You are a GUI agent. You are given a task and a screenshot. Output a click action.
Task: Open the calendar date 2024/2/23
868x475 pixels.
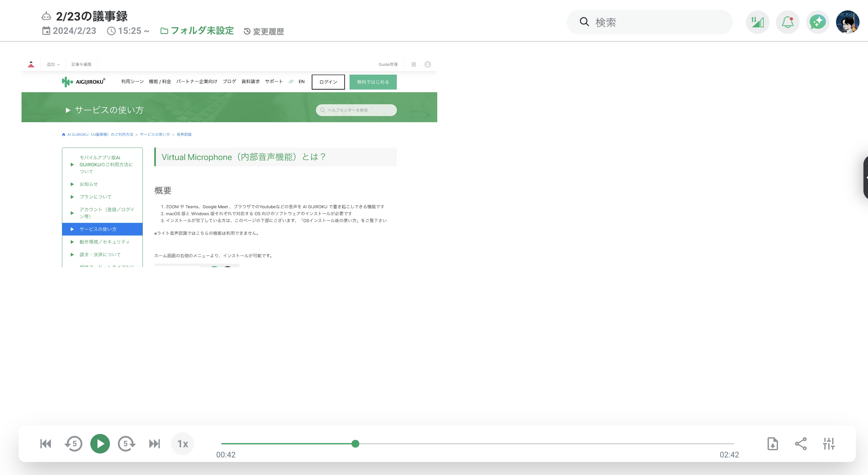pos(69,31)
